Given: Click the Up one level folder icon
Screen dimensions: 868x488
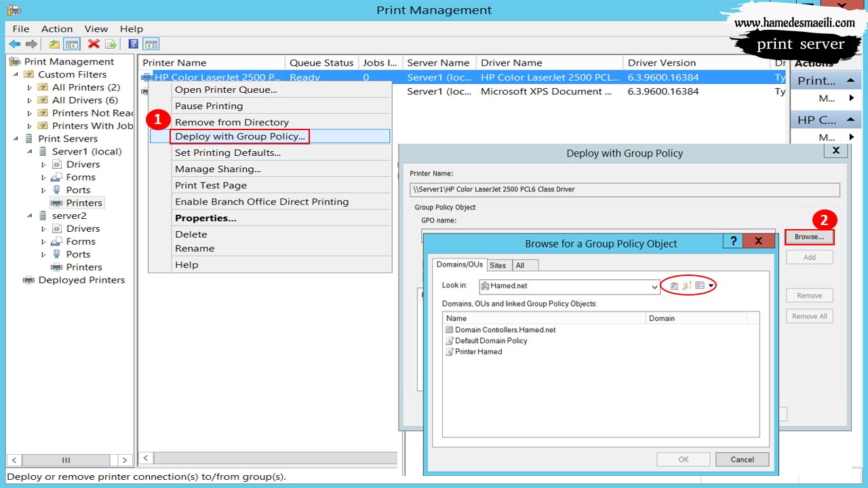Looking at the screenshot, I should [x=54, y=44].
